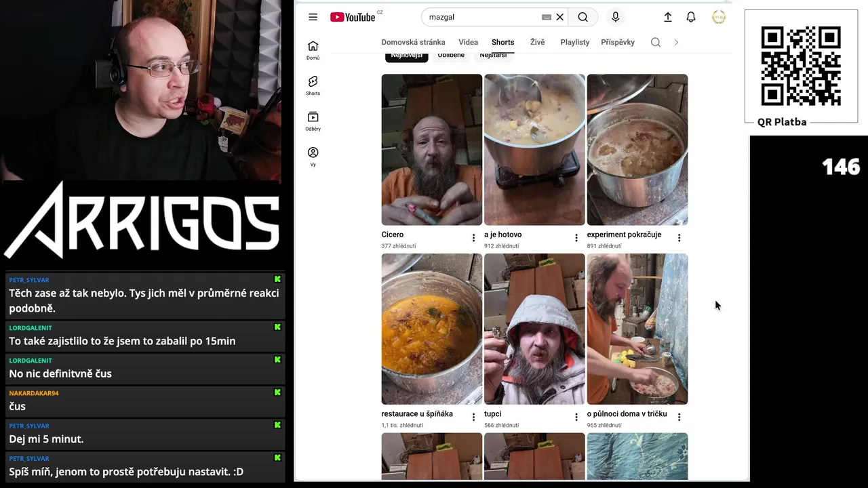Switch to the Videa tab
This screenshot has width=868, height=488.
[468, 42]
